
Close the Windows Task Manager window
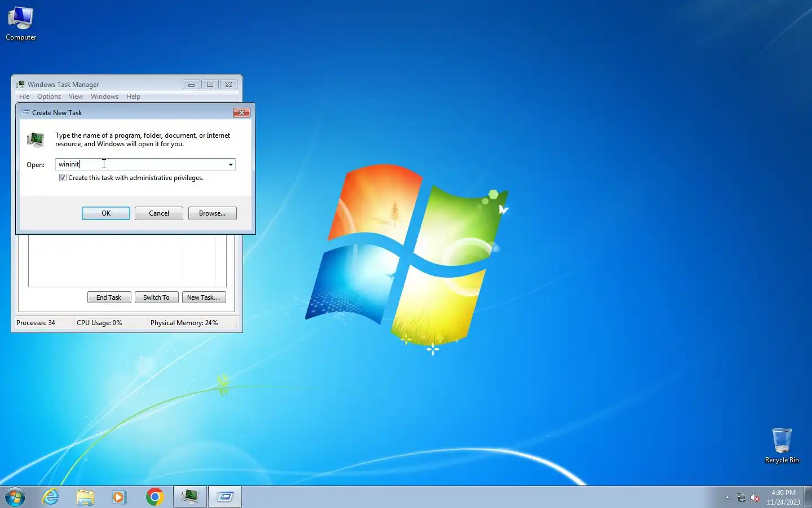tap(228, 84)
